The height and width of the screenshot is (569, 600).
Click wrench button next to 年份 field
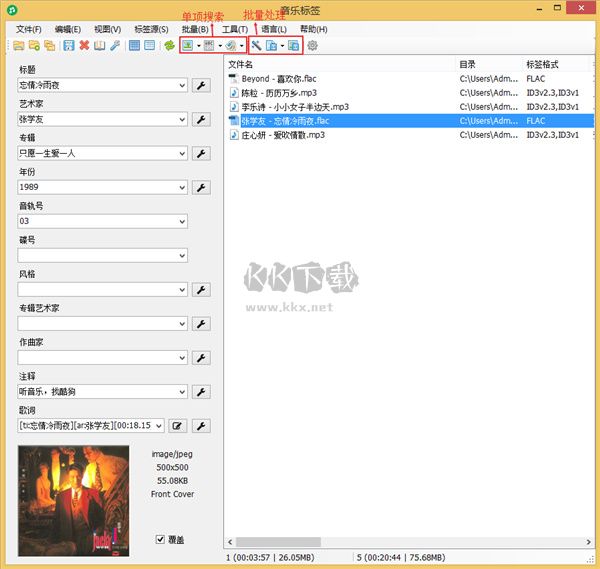(x=201, y=187)
